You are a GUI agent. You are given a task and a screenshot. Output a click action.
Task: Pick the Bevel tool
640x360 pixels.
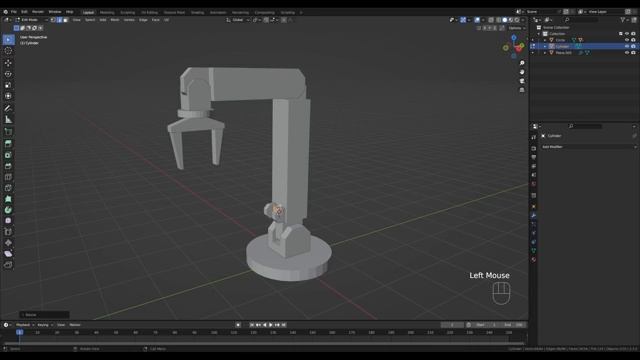8,166
